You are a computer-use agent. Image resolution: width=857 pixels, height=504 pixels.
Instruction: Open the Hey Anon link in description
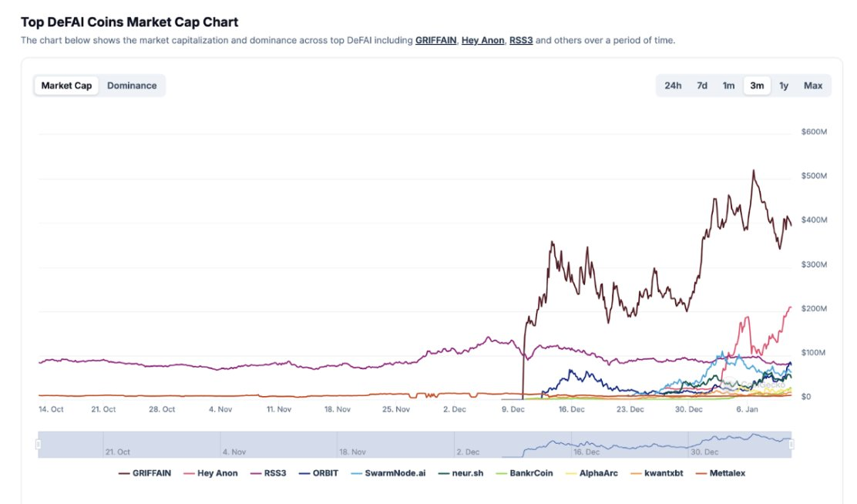[482, 40]
